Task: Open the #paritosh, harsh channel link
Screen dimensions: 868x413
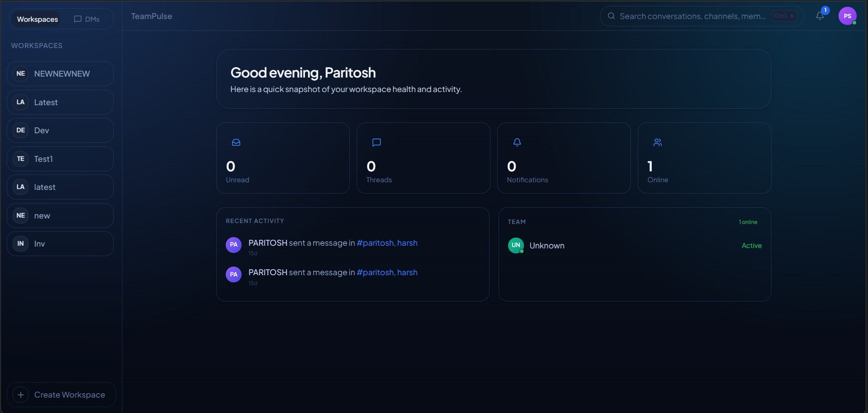Action: pyautogui.click(x=387, y=243)
